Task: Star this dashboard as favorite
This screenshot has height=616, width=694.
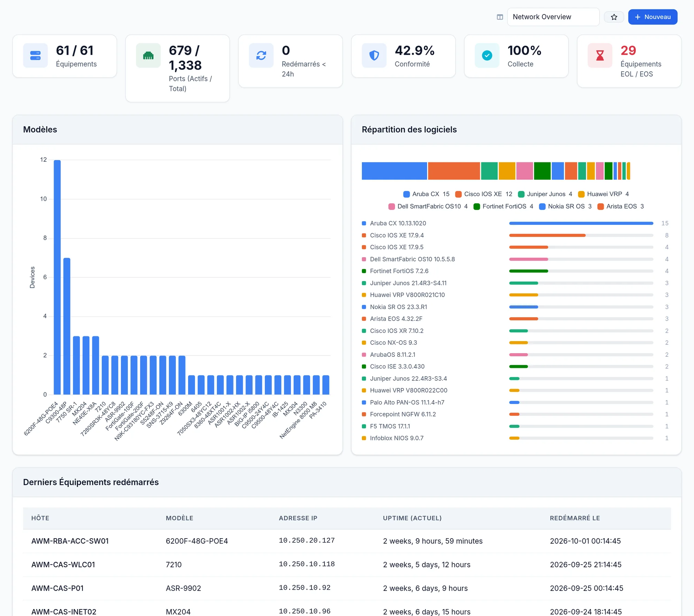Action: pyautogui.click(x=614, y=17)
